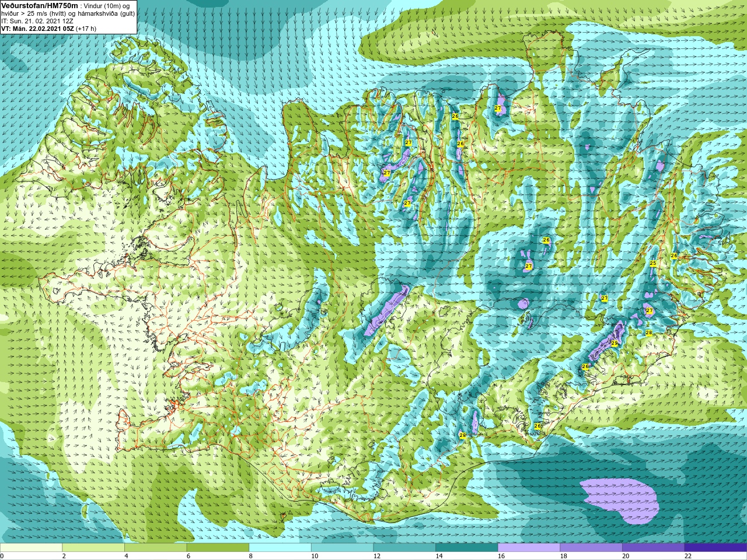Click the 16–18 m/s lavender legend swatch
The image size is (747, 560).
[x=529, y=548]
